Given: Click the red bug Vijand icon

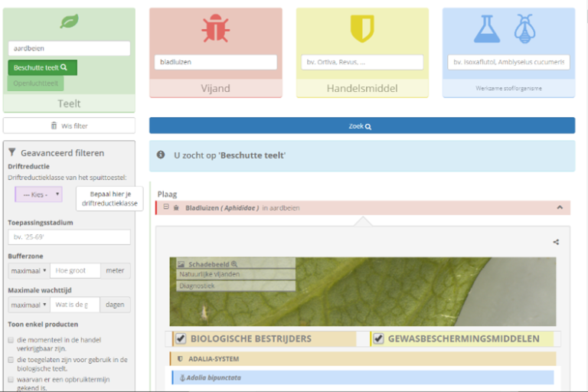Looking at the screenshot, I should click(x=216, y=28).
